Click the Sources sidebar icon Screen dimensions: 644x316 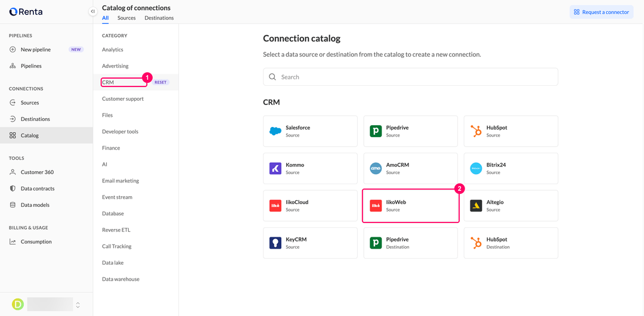[x=13, y=103]
